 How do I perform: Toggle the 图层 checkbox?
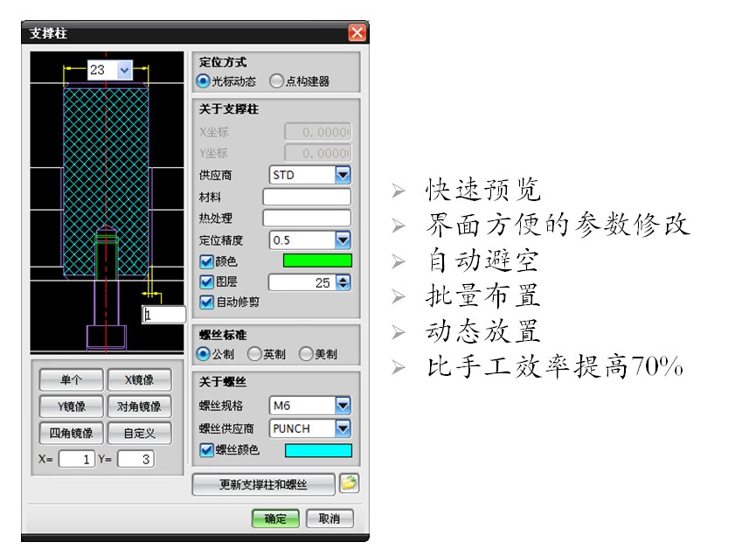coord(206,282)
